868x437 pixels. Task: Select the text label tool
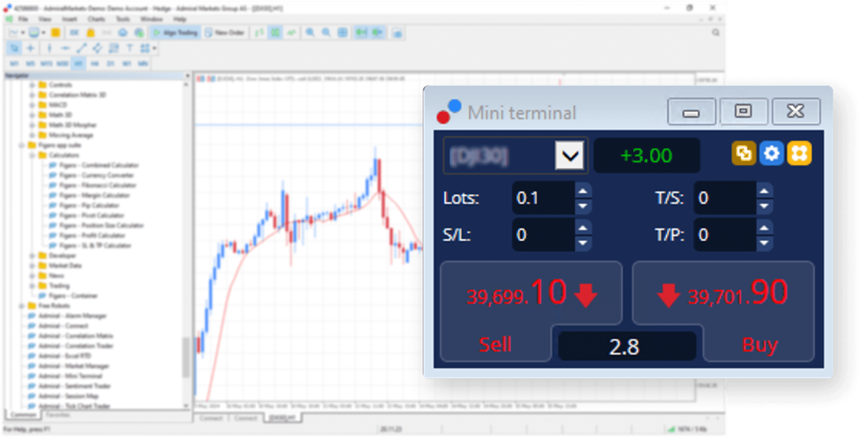(x=130, y=48)
